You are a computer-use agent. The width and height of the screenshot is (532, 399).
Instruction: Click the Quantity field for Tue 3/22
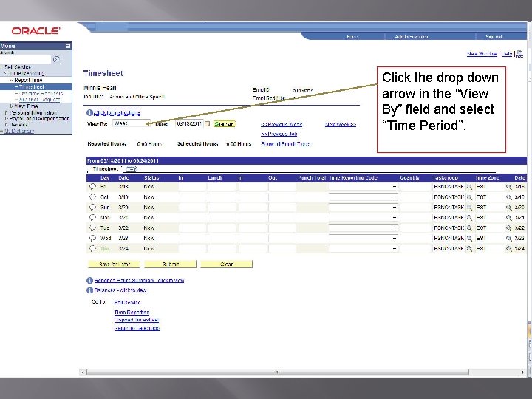(416, 228)
